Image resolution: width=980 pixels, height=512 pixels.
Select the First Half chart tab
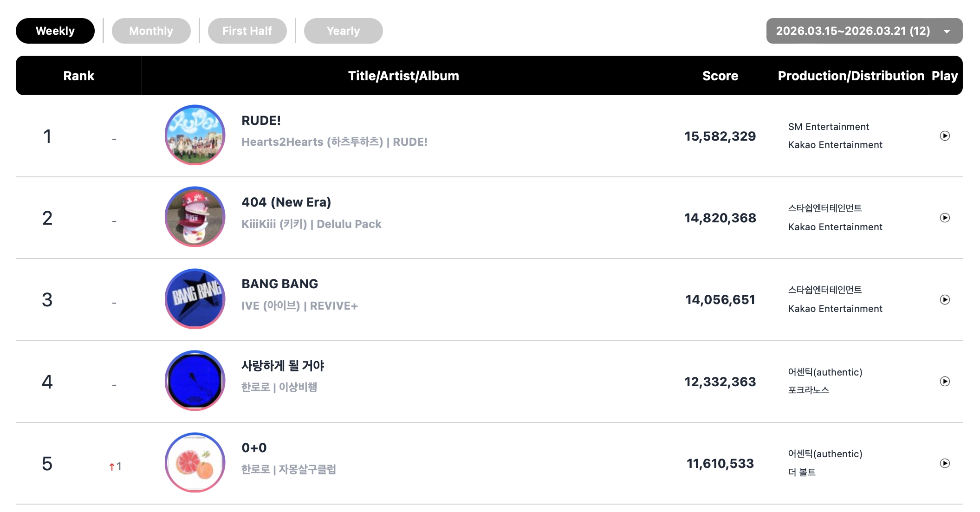click(x=247, y=31)
